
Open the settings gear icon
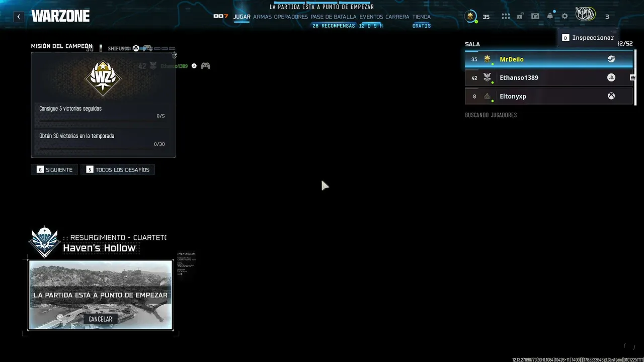click(x=565, y=17)
